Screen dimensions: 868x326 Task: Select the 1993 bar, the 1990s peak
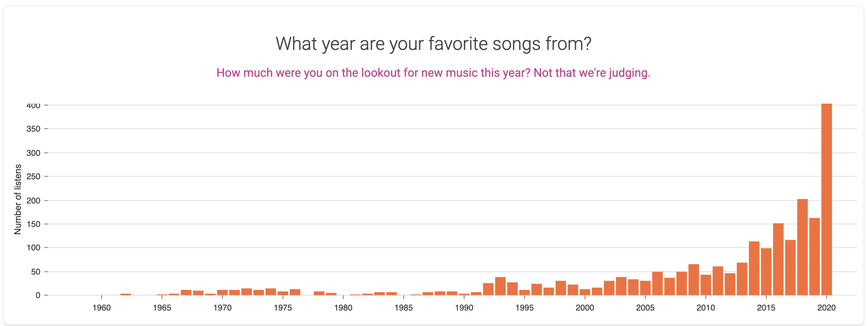click(500, 286)
